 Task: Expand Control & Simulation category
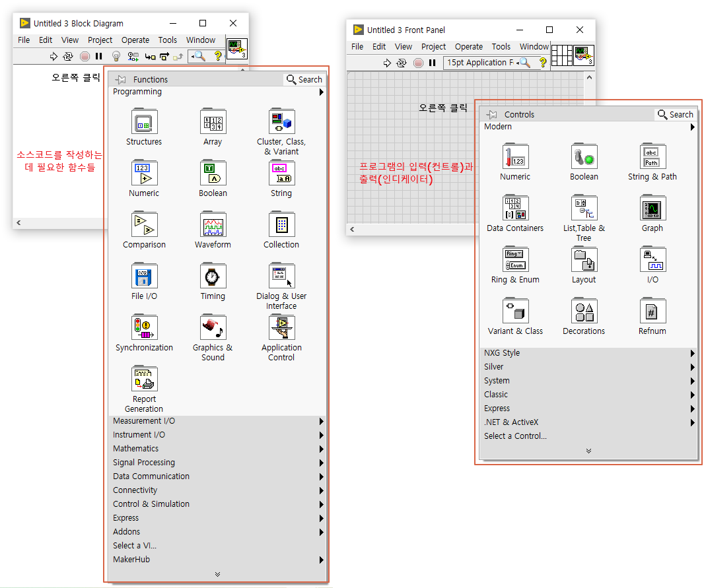[218, 505]
